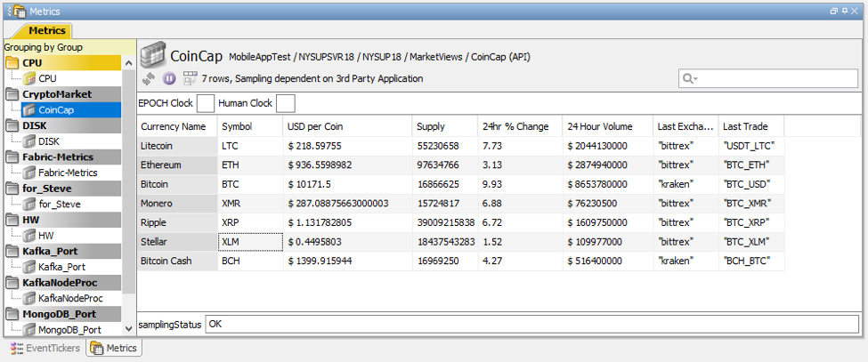Viewport: 868px width, 362px height.
Task: Click the for_Steve metric item icon
Action: (x=28, y=204)
